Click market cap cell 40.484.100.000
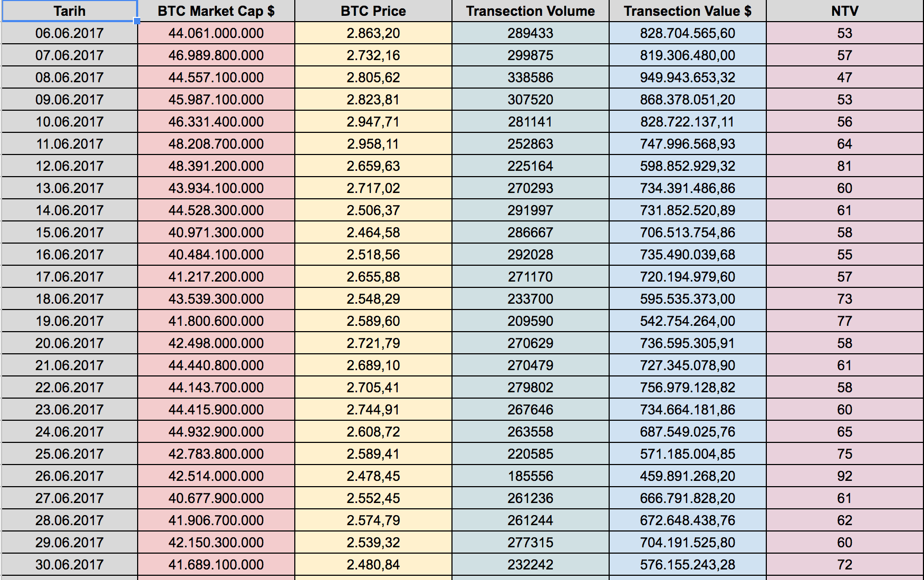 click(x=216, y=255)
